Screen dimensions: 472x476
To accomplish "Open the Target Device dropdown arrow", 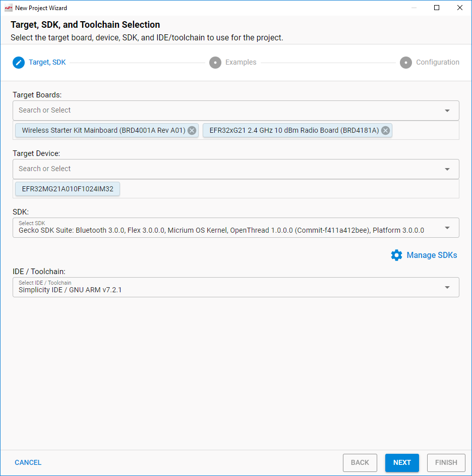I will (447, 169).
